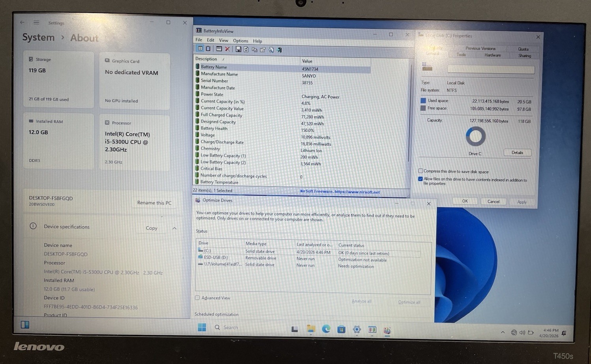
Task: Click the Properties icon right of the Copy icon
Action: click(x=263, y=50)
